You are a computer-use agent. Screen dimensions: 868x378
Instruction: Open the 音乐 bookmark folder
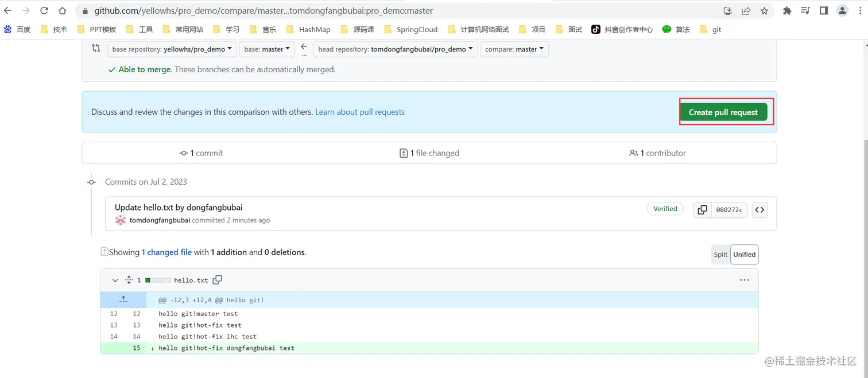(x=262, y=29)
